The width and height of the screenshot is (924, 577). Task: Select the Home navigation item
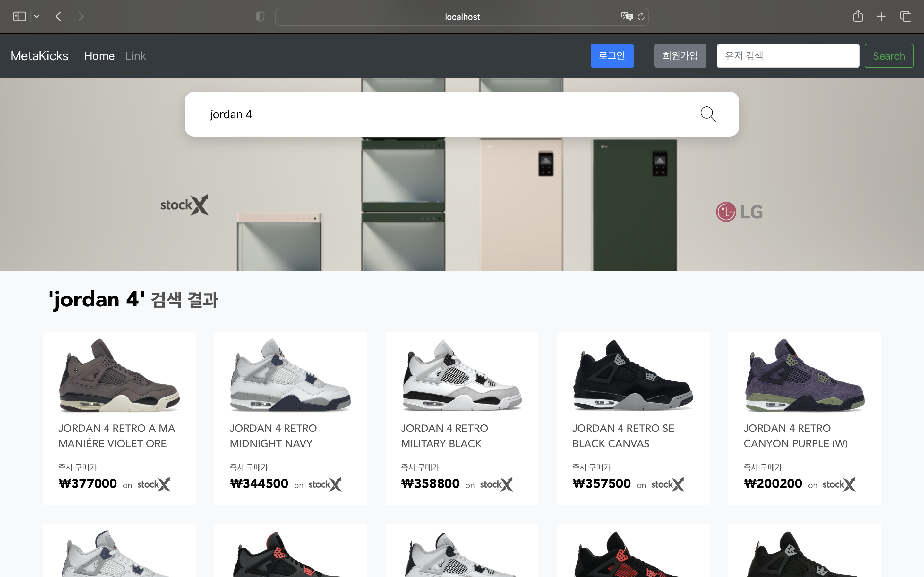(x=99, y=56)
